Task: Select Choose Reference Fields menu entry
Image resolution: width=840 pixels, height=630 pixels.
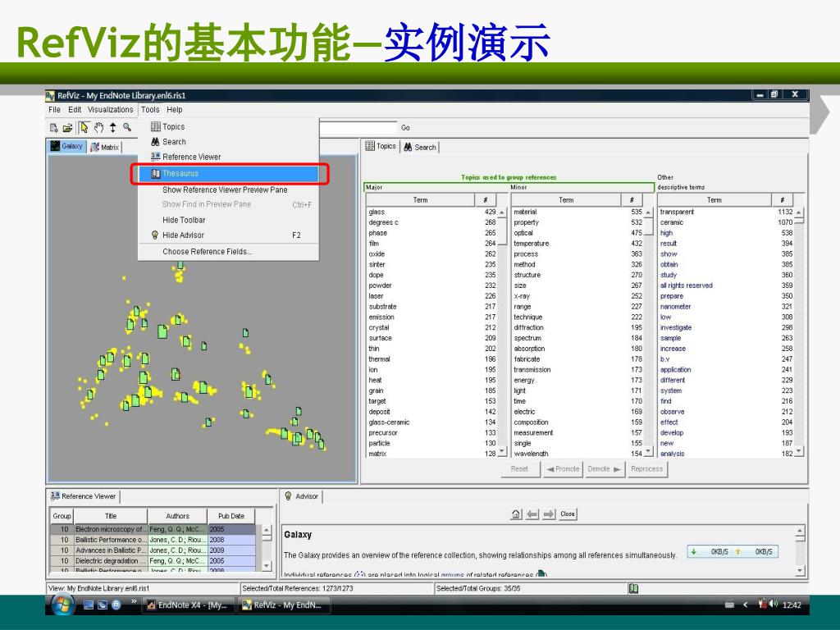Action: click(229, 251)
